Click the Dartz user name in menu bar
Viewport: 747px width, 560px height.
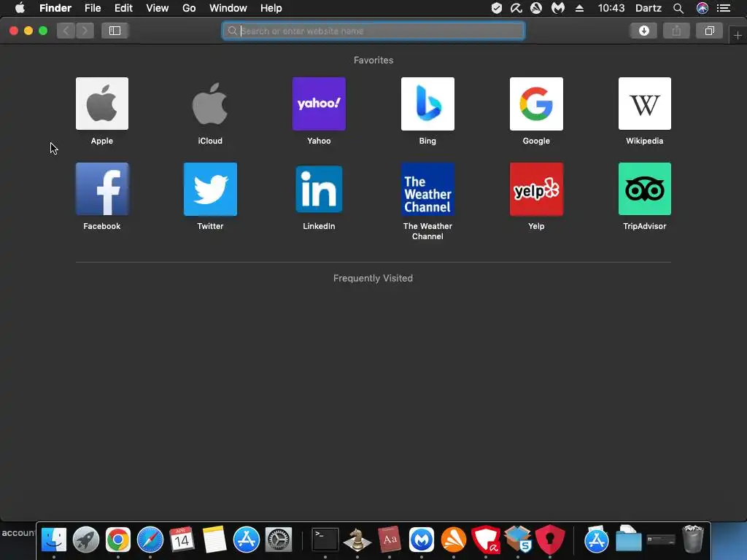click(x=649, y=8)
